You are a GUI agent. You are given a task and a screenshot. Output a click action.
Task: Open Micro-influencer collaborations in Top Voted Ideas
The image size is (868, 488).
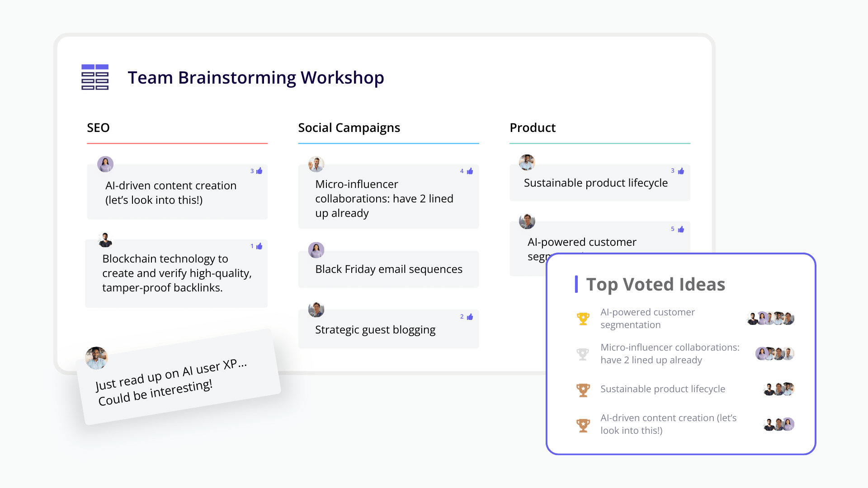coord(670,354)
